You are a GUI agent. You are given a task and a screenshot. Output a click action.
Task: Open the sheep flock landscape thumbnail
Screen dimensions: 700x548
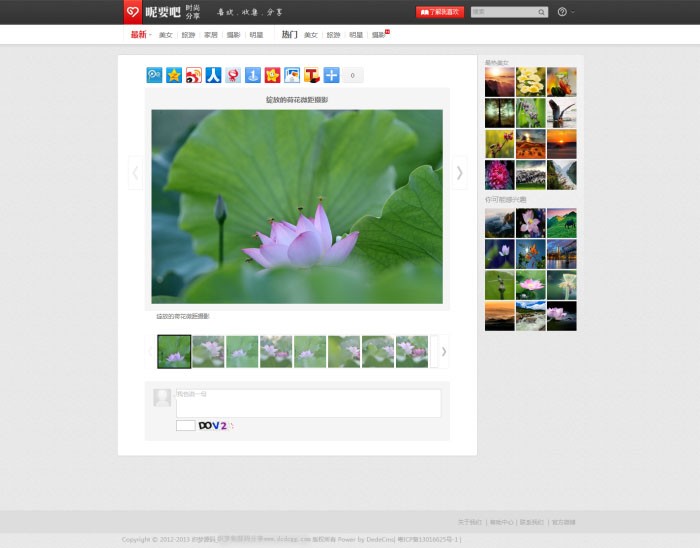[531, 175]
